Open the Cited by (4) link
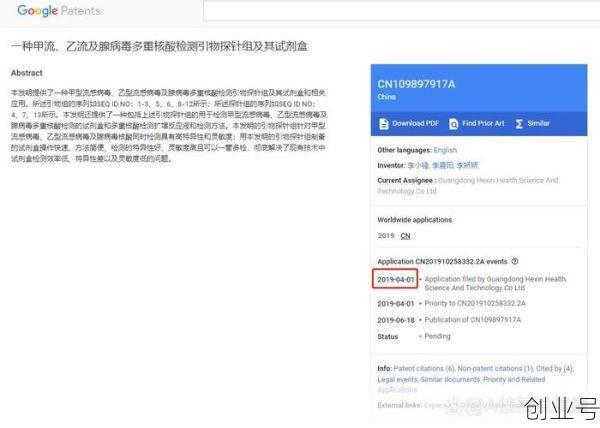Screen dimensions: 600x428 click(554, 368)
